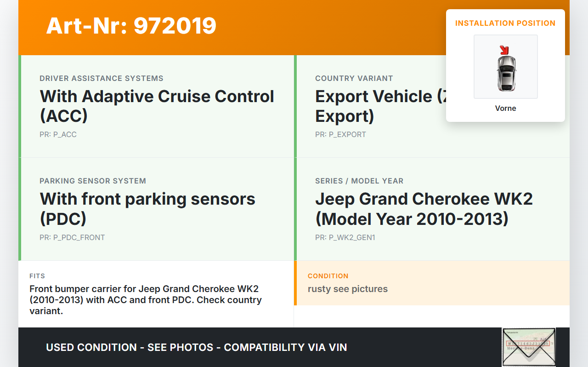588x367 pixels.
Task: Click the "rusty see pictures" condition text
Action: coord(348,289)
